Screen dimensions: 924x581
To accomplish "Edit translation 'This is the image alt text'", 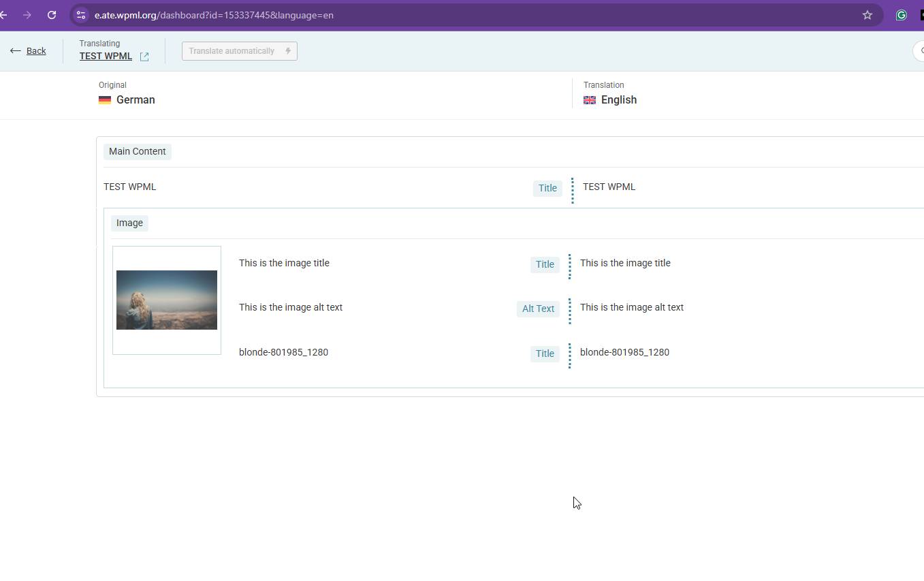I will [632, 307].
